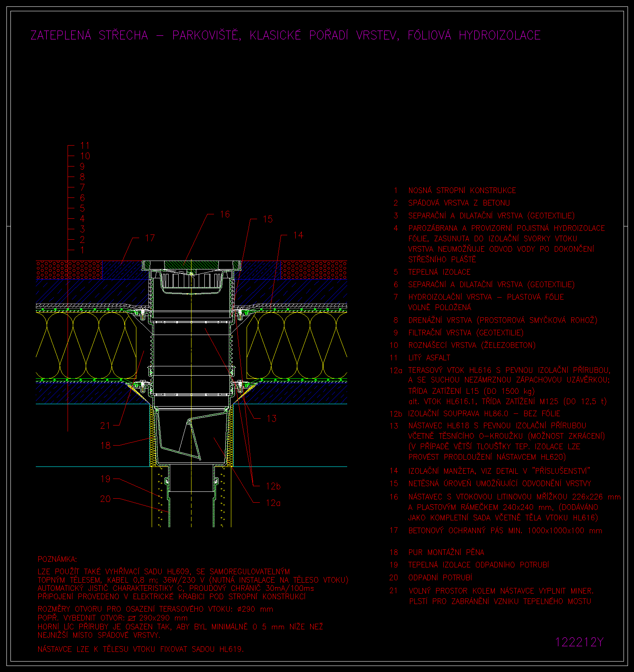The image size is (634, 672).
Task: Click legend text 'DRENÁŽNÍ VRSTVA (PROSTOROVÁ SMYČKOVÁ ROHOŽ)'
Action: coord(503,320)
